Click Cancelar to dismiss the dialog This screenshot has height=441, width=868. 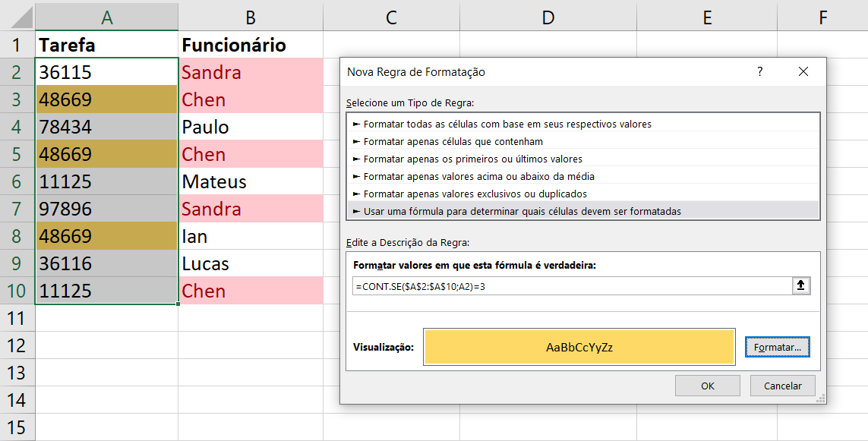[x=783, y=386]
